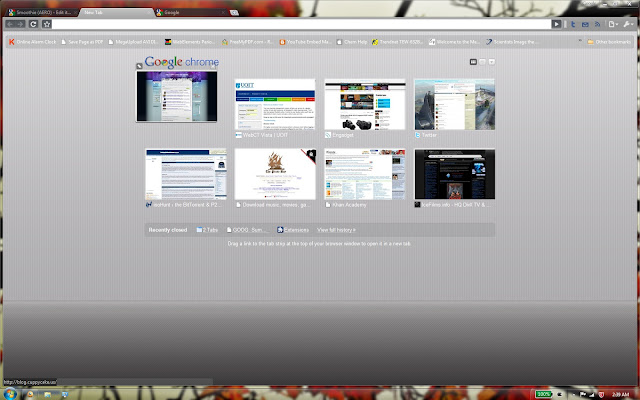Image resolution: width=640 pixels, height=400 pixels.
Task: Open the Other bookmarks folder
Action: [609, 42]
